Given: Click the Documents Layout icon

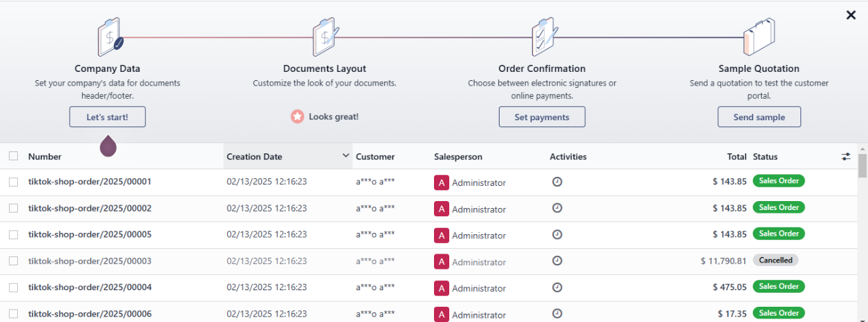Looking at the screenshot, I should tap(324, 37).
